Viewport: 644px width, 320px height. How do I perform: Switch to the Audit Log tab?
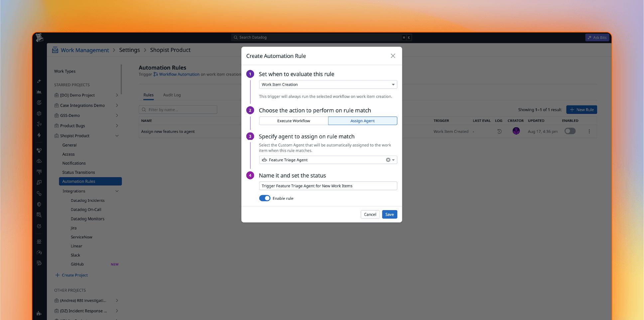[x=172, y=95]
